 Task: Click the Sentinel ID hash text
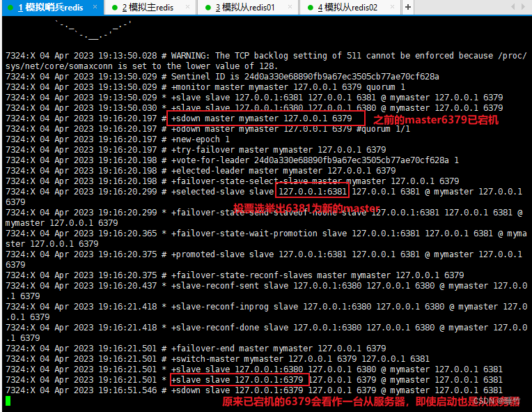pos(342,77)
